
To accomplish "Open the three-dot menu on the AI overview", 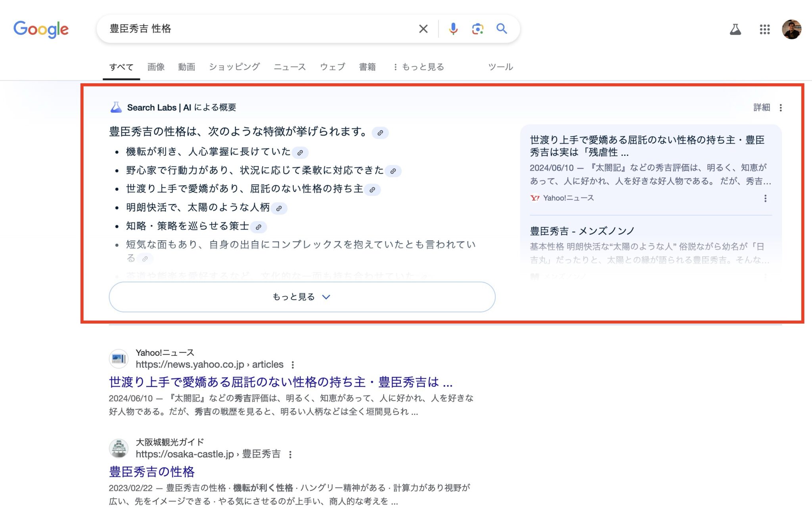I will (781, 107).
